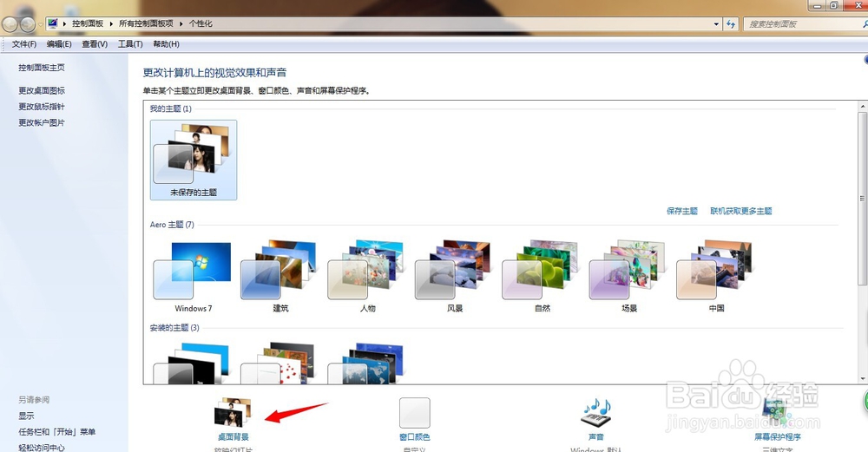Open Sounds (声音) settings icon
The width and height of the screenshot is (868, 452).
595,413
